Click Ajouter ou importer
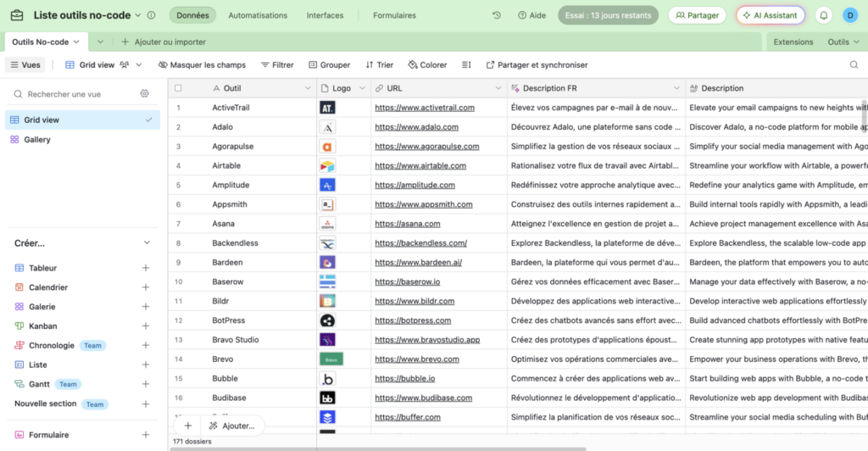The image size is (868, 451). pos(164,42)
